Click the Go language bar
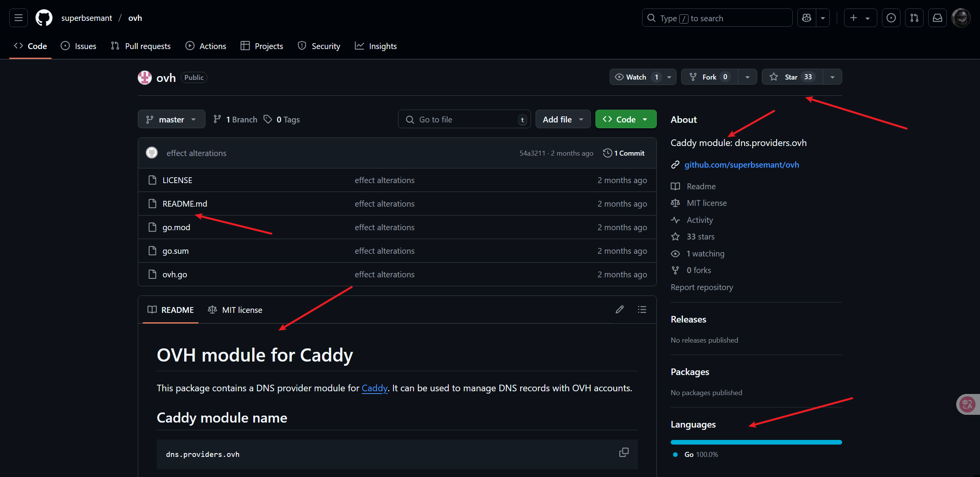The image size is (980, 477). pyautogui.click(x=756, y=442)
